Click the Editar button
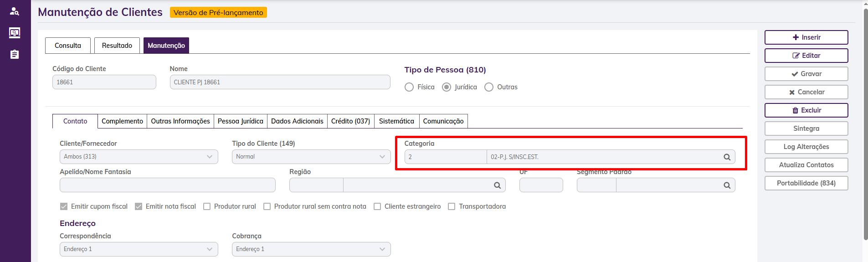 [806, 56]
